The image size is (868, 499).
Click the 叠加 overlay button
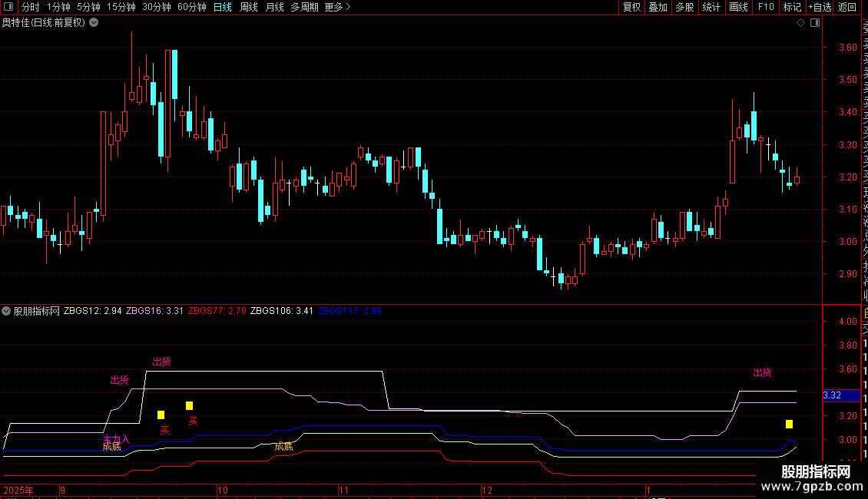pos(658,7)
